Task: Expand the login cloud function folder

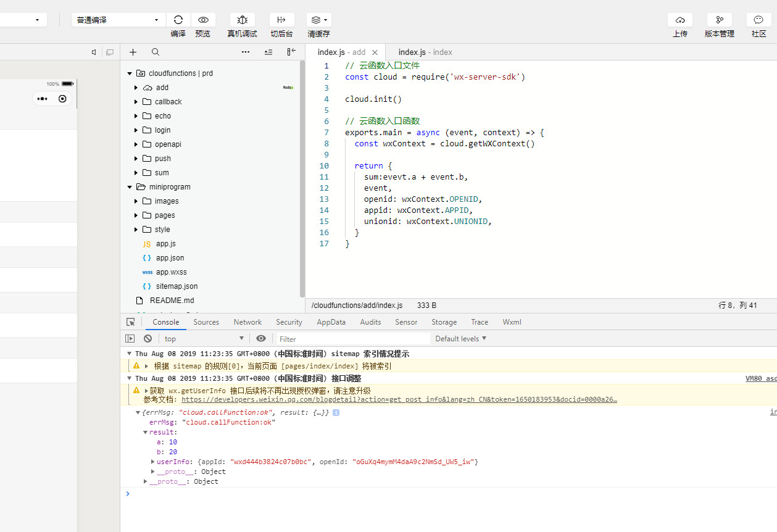Action: click(x=136, y=130)
